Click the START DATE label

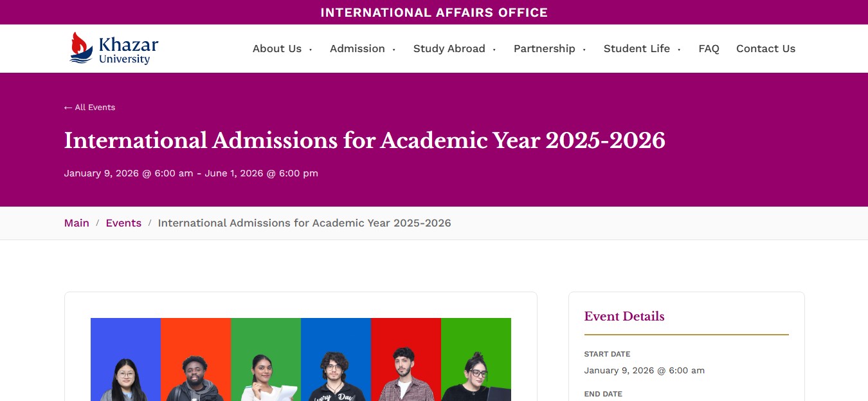pos(607,354)
